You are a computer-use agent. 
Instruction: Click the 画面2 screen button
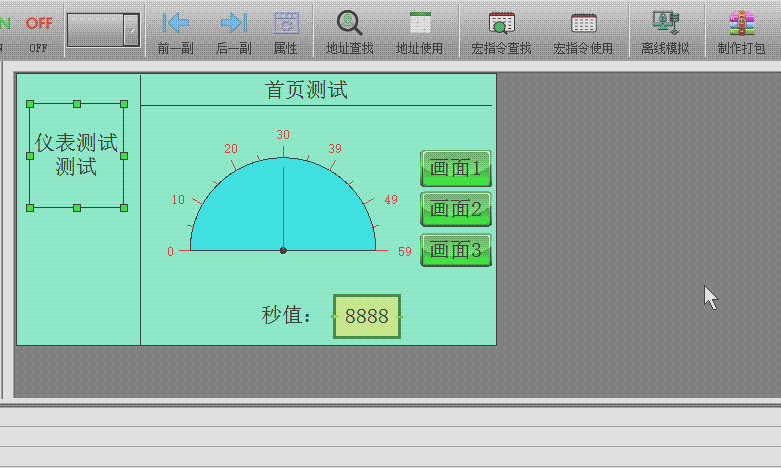click(x=456, y=209)
